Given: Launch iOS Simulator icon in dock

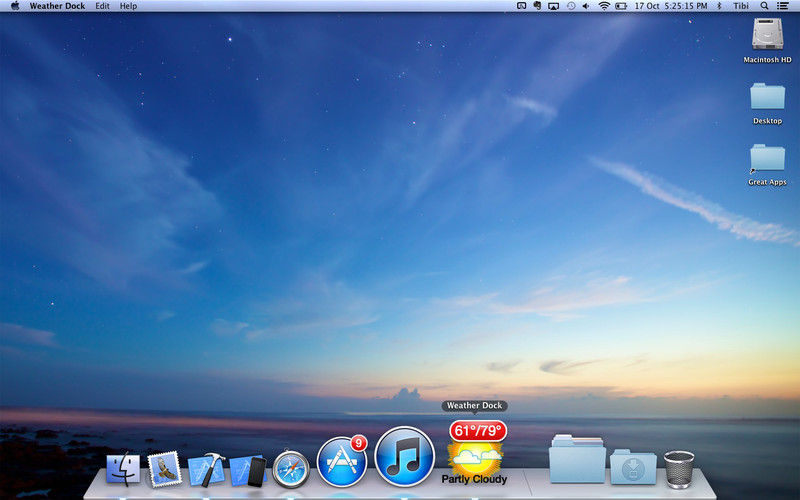Looking at the screenshot, I should pos(247,468).
